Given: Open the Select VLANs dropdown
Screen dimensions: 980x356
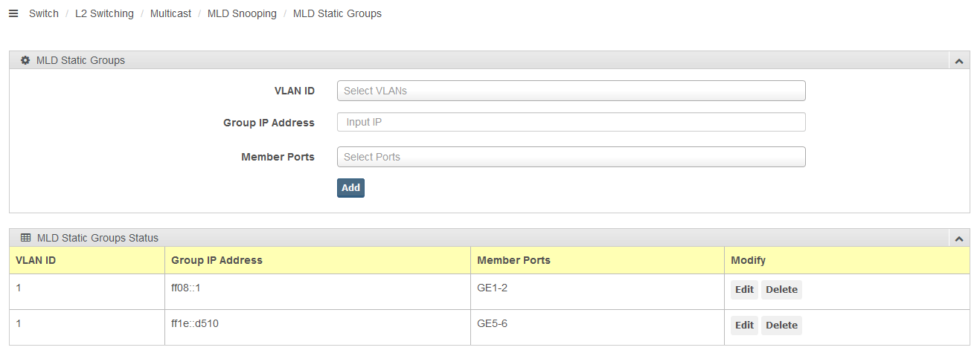Looking at the screenshot, I should point(571,91).
